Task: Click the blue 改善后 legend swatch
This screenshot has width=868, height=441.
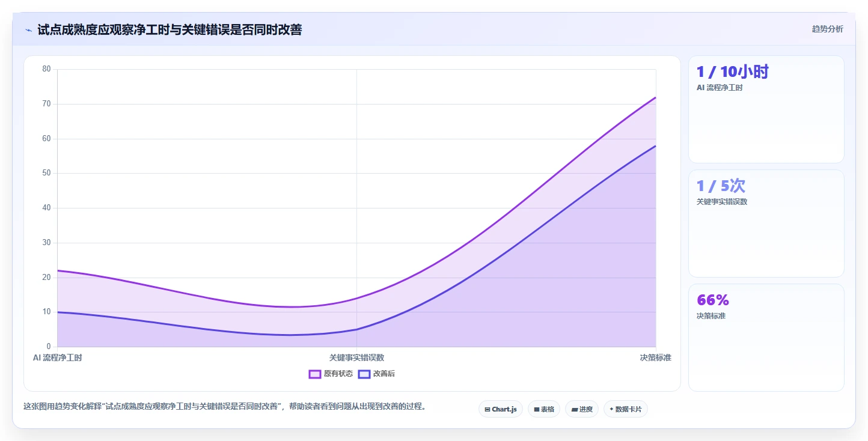Action: [364, 374]
